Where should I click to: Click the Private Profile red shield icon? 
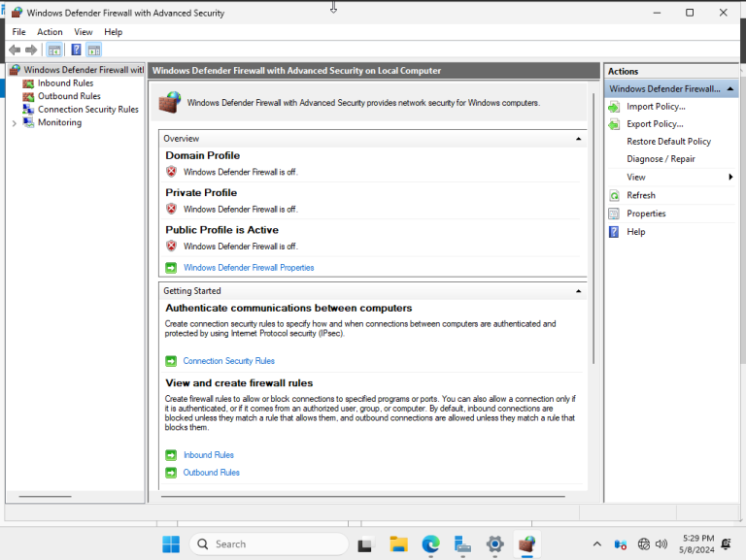(x=171, y=209)
